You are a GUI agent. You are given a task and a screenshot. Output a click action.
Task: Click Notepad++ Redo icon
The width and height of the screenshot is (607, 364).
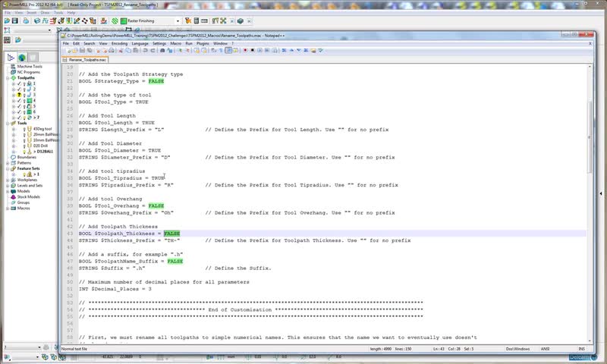[x=153, y=50]
